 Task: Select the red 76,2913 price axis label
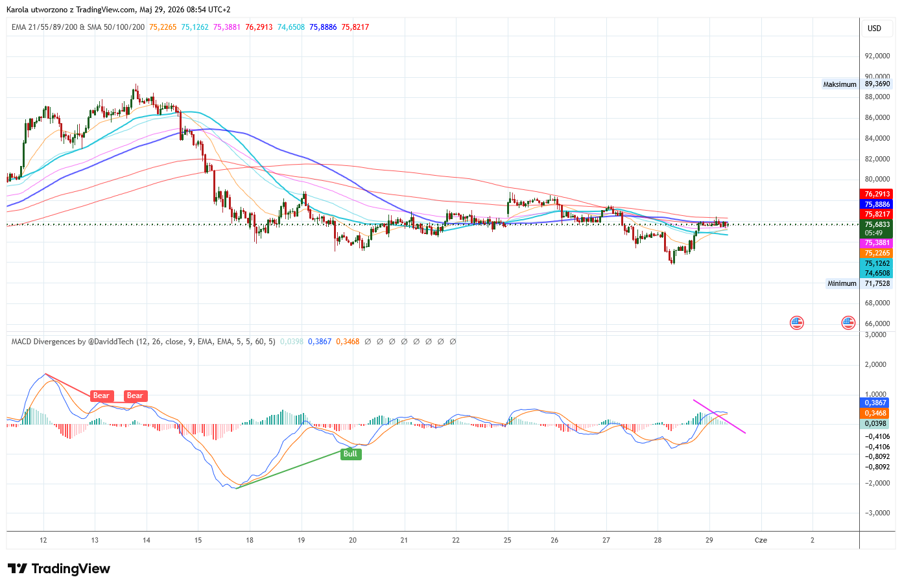click(877, 194)
